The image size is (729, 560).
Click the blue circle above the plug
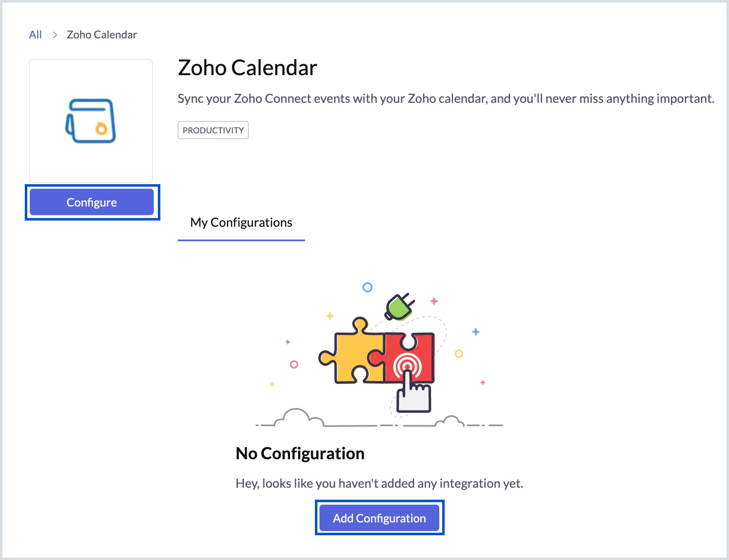click(367, 287)
